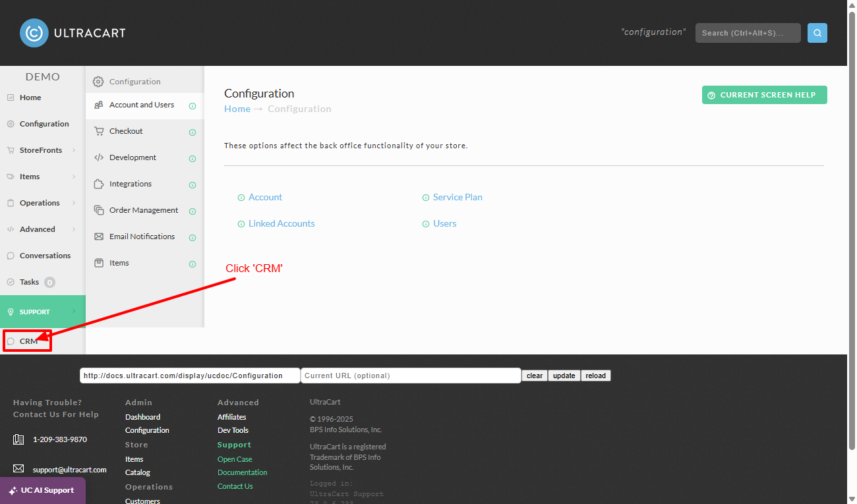Click the Affiliates footer link
Screen dimensions: 857x504
232,417
